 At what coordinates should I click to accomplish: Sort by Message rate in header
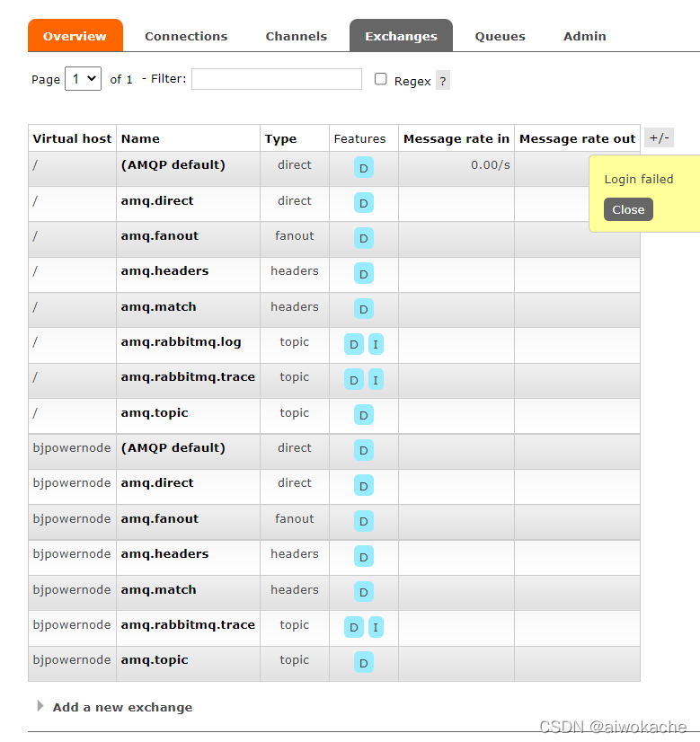[456, 138]
